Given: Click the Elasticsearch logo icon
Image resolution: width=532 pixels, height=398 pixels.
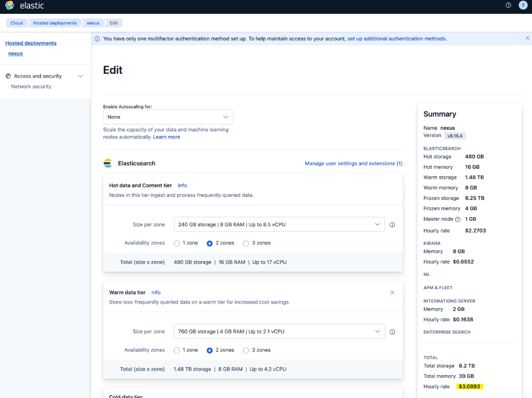Looking at the screenshot, I should [108, 163].
